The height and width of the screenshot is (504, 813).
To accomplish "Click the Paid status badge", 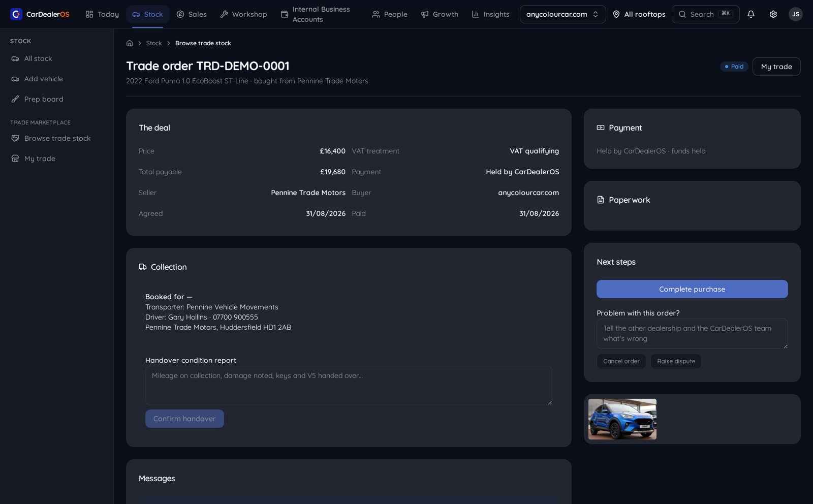I will coord(734,67).
